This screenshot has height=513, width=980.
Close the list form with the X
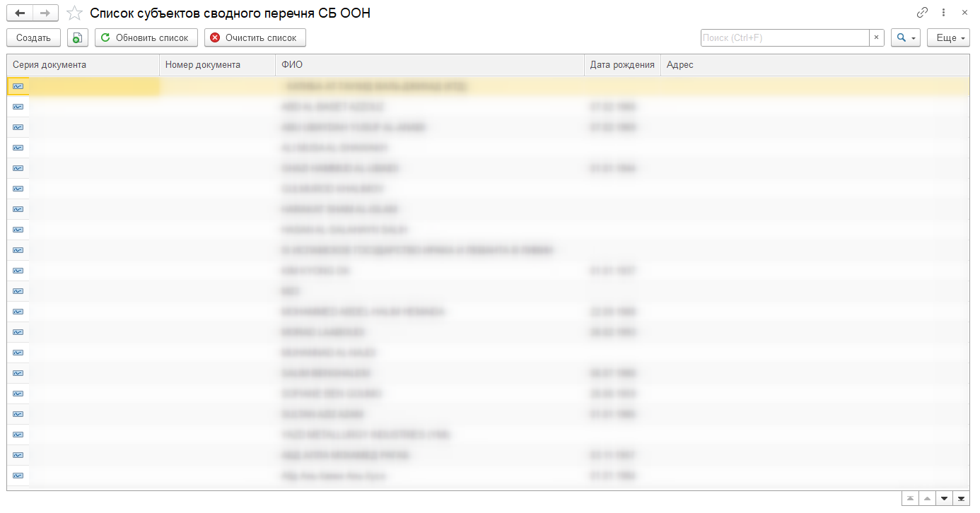[x=964, y=13]
